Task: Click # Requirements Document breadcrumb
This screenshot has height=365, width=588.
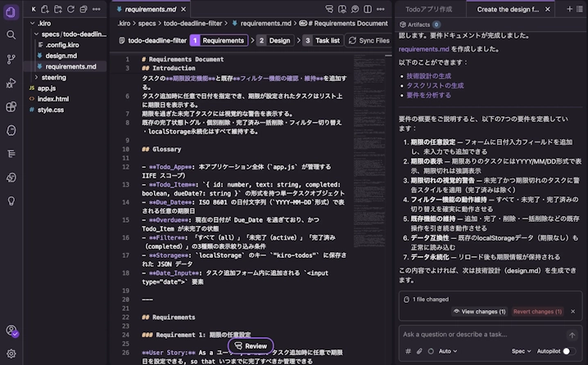Action: [x=344, y=23]
